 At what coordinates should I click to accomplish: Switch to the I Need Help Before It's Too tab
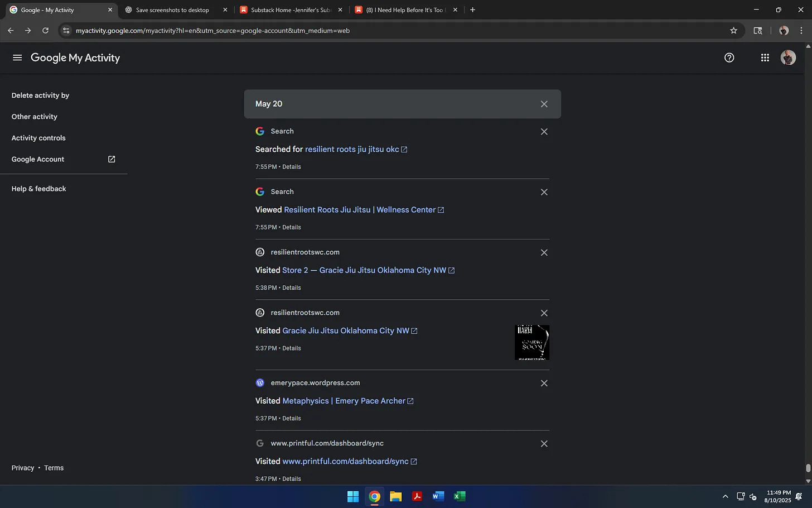(x=405, y=10)
